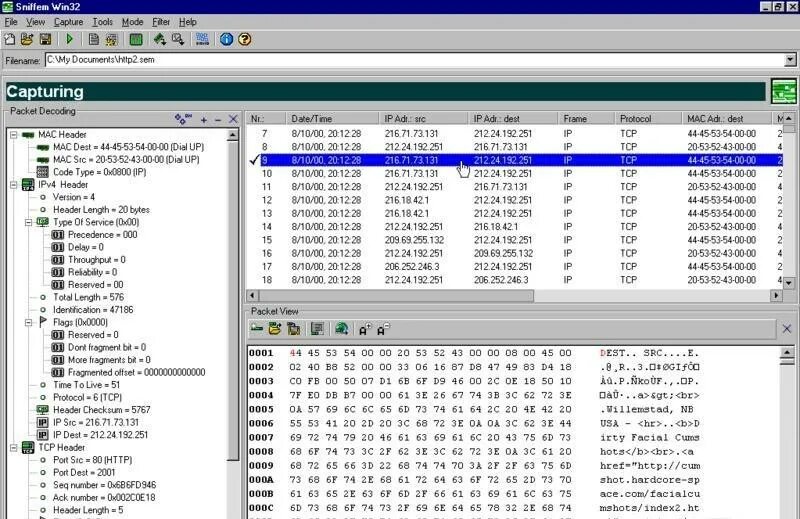Click the Packet Decoding tree scroll up arrow
The width and height of the screenshot is (800, 519).
click(x=233, y=135)
